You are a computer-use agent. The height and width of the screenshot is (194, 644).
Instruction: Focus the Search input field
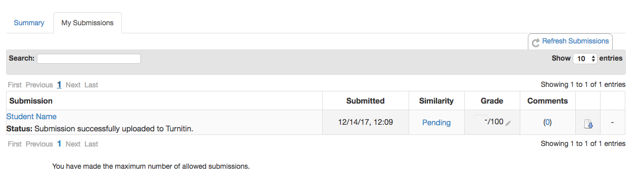point(89,59)
